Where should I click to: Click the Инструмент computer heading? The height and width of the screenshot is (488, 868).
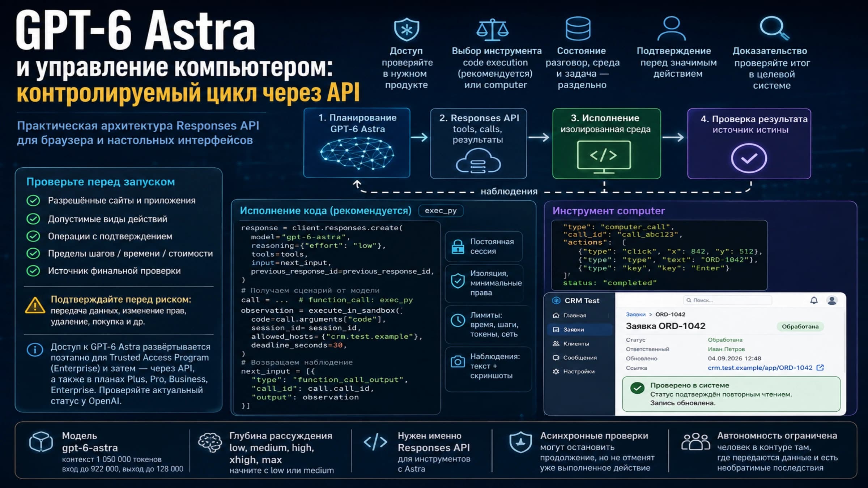point(608,211)
